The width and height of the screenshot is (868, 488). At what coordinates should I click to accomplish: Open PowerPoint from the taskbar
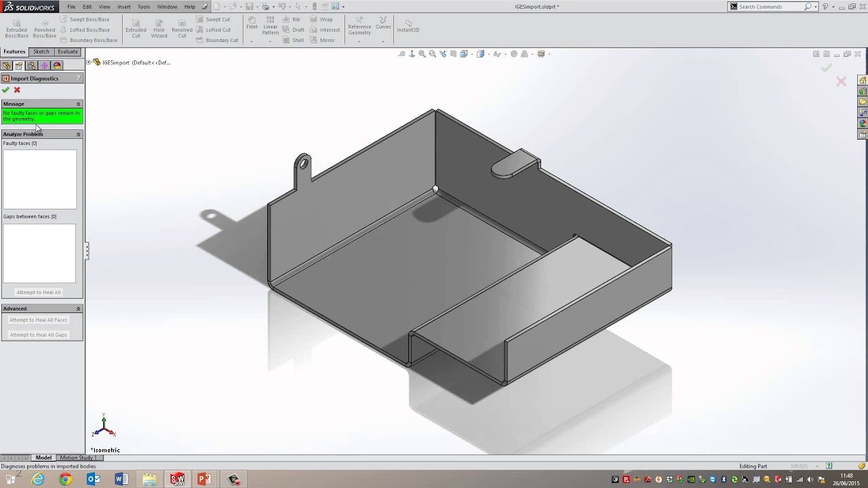pyautogui.click(x=203, y=479)
